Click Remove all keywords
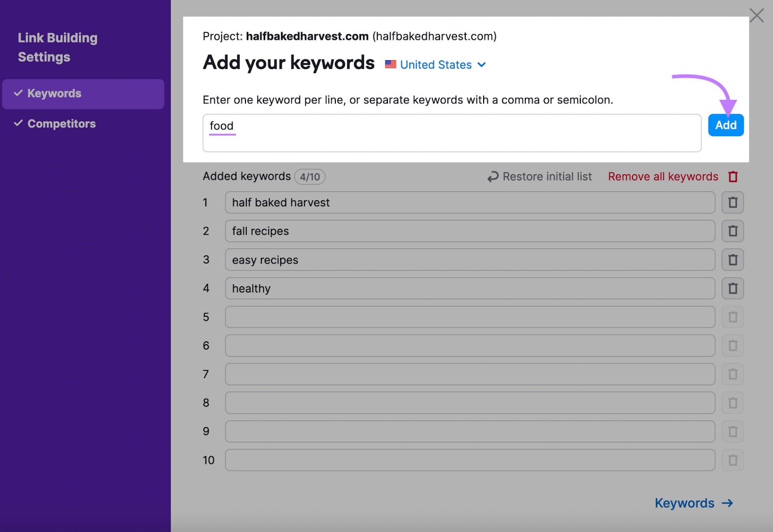The image size is (773, 532). pyautogui.click(x=663, y=177)
